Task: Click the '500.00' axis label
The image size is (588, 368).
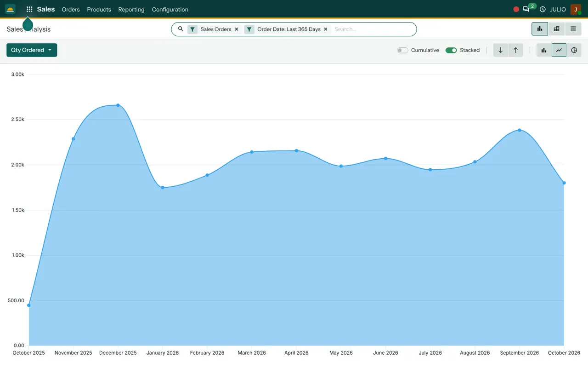Action: pos(16,300)
